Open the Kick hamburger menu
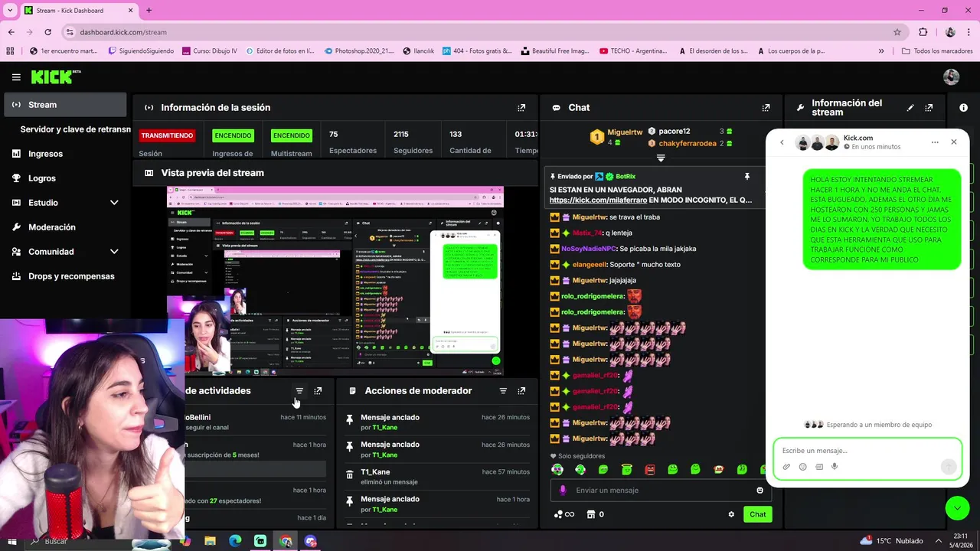Screen dimensions: 980x551 coord(16,77)
